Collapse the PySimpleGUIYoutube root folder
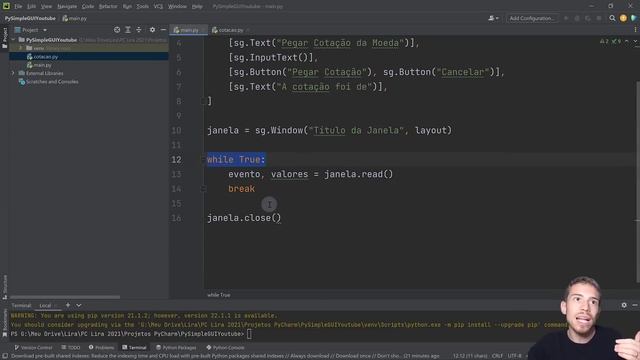640x360 pixels. coord(13,40)
